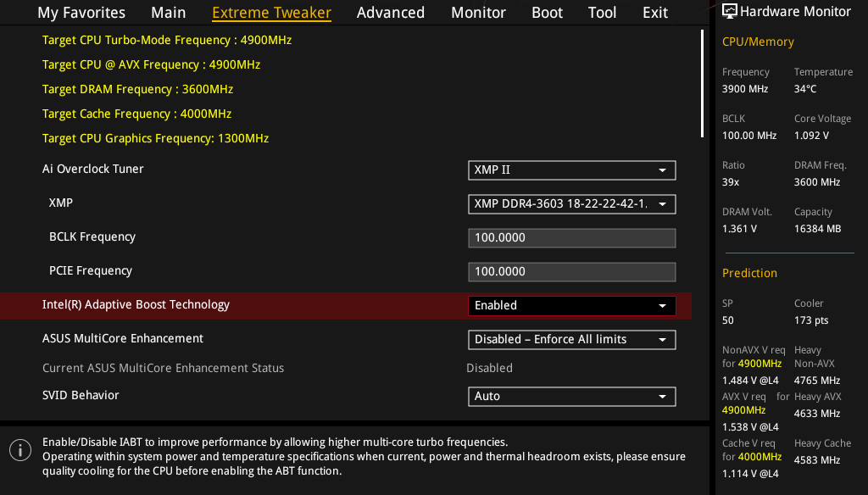This screenshot has height=495, width=868.
Task: Expand the SVID Behavior Auto dropdown
Action: (572, 397)
